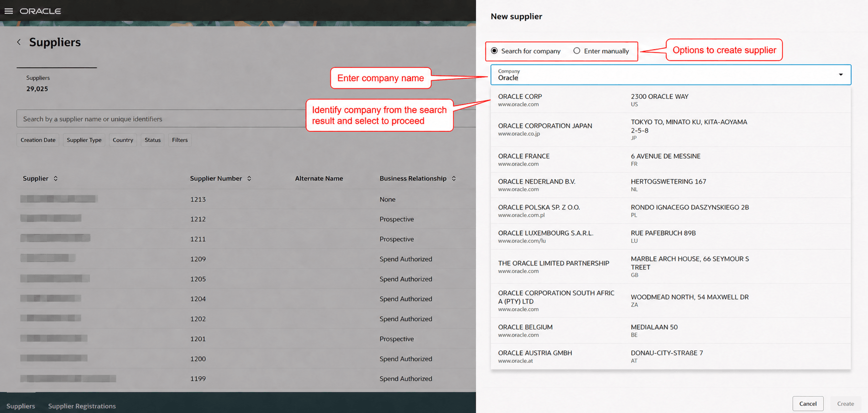
Task: Click the MEDIALAAN 50 address
Action: pyautogui.click(x=654, y=327)
